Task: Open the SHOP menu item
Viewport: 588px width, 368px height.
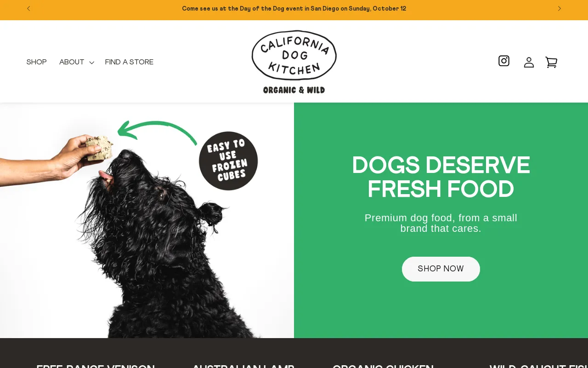Action: [36, 62]
